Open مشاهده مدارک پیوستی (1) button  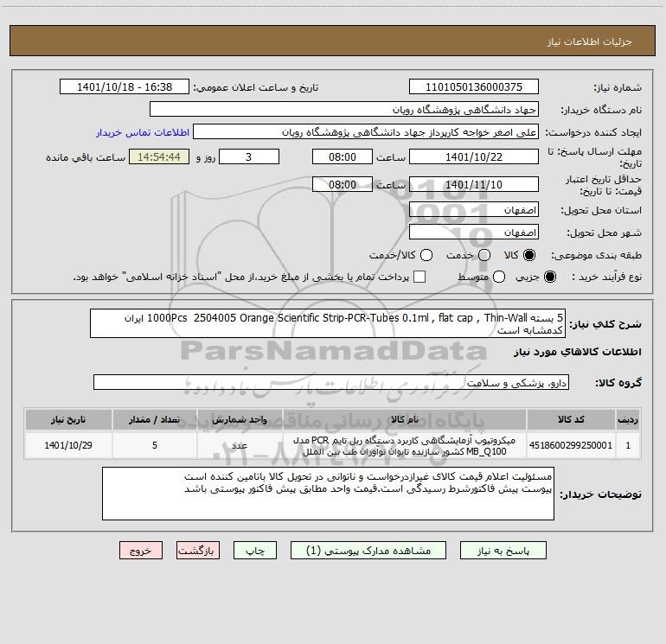pos(368,551)
